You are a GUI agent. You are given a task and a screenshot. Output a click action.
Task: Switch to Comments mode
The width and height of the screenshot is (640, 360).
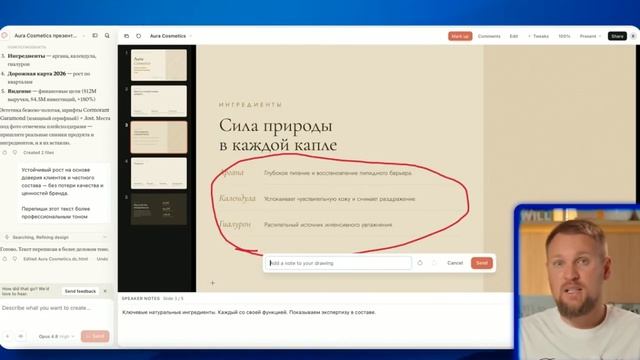(489, 36)
